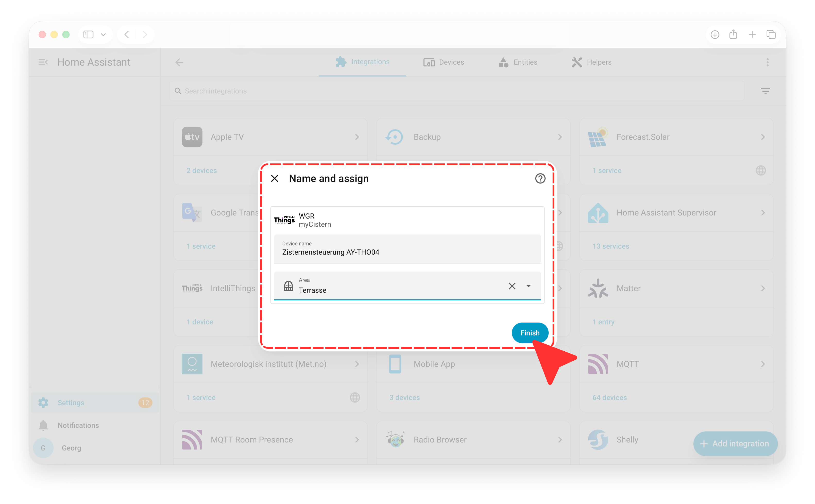
Task: Search in the integrations search box
Action: point(457,91)
